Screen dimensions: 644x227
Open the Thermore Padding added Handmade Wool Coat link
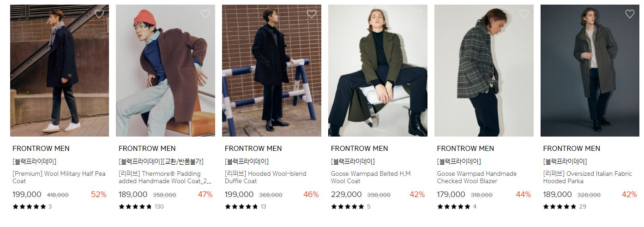point(165,177)
